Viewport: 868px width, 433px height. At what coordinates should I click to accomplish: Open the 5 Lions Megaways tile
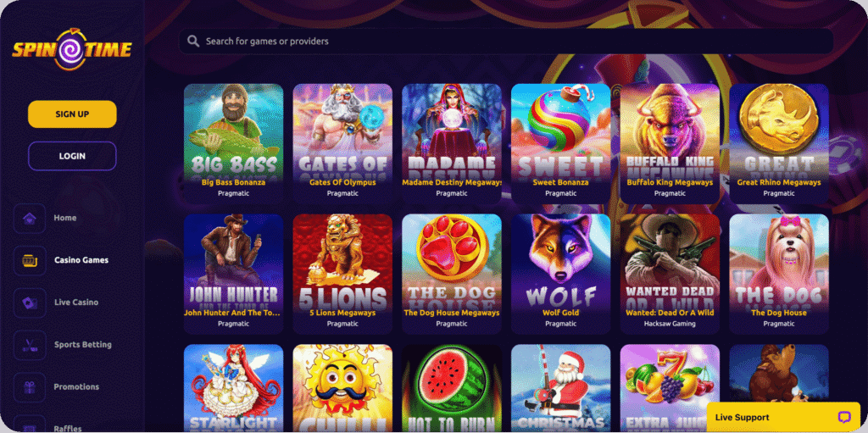[x=342, y=274]
